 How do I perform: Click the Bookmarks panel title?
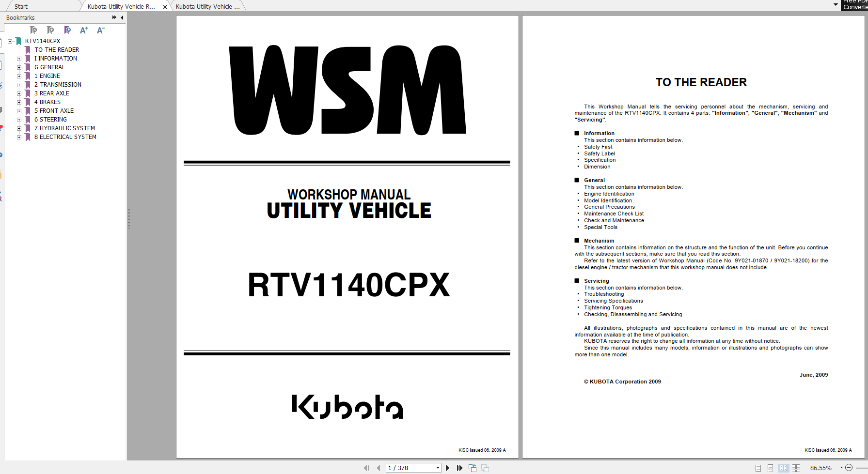coord(20,17)
